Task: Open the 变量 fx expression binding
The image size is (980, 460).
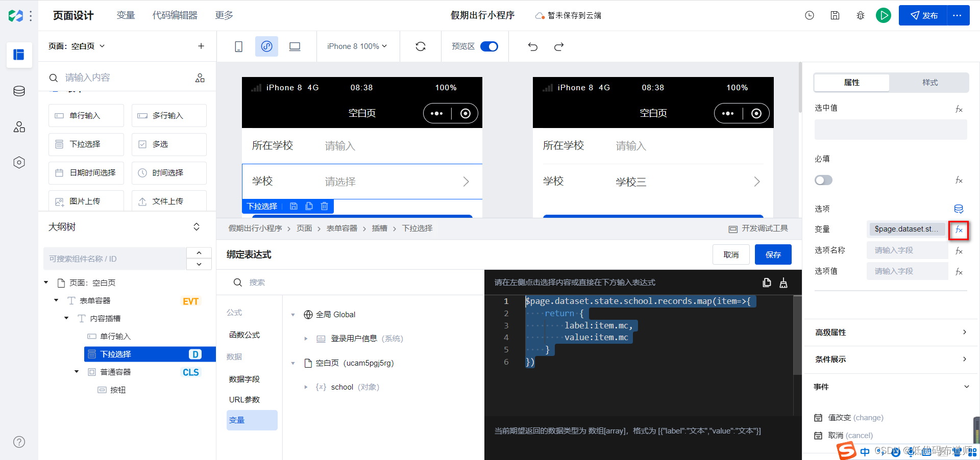Action: (x=959, y=230)
